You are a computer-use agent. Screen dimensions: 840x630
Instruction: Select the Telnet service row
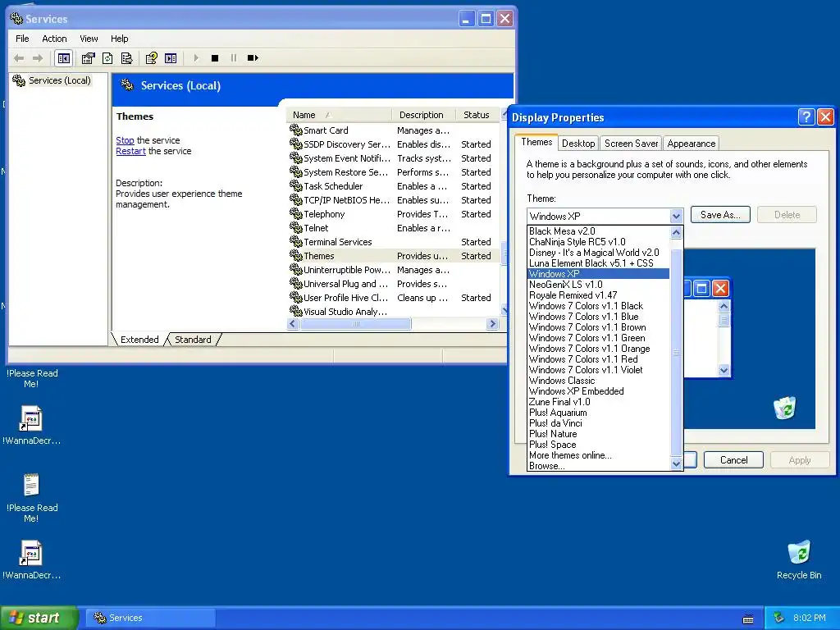[394, 228]
